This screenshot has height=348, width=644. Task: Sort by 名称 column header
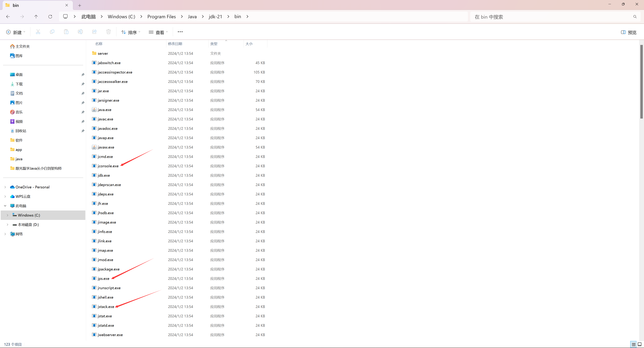click(99, 44)
